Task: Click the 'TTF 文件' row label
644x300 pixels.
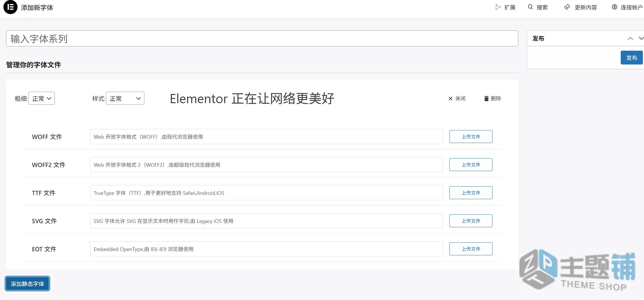Action: pyautogui.click(x=44, y=193)
